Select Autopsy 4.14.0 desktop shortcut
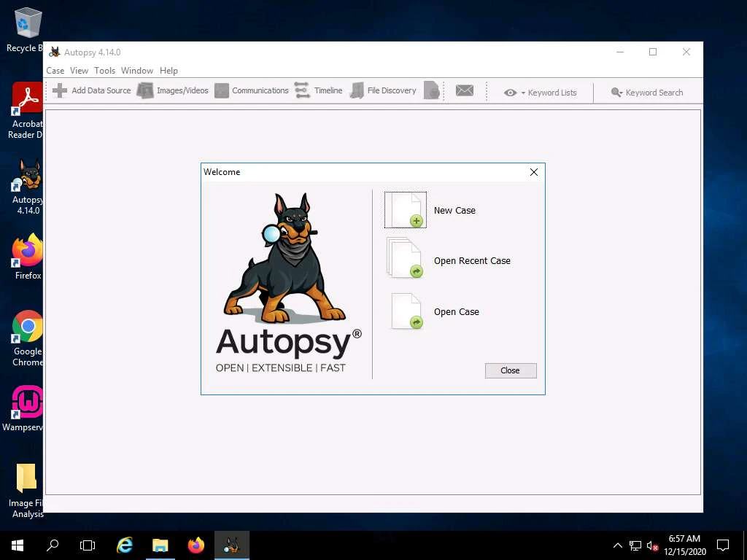Viewport: 747px width, 560px height. 27,187
